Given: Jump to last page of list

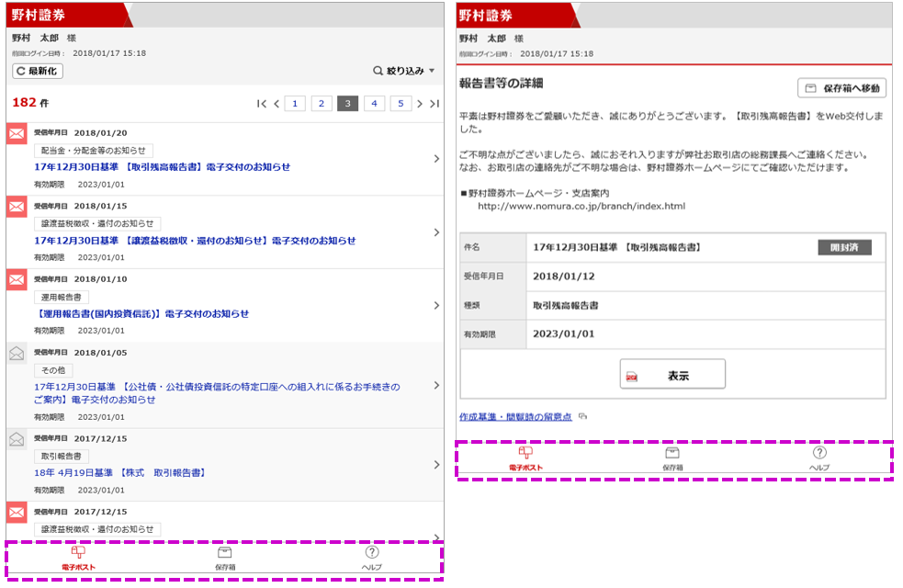Looking at the screenshot, I should [435, 104].
